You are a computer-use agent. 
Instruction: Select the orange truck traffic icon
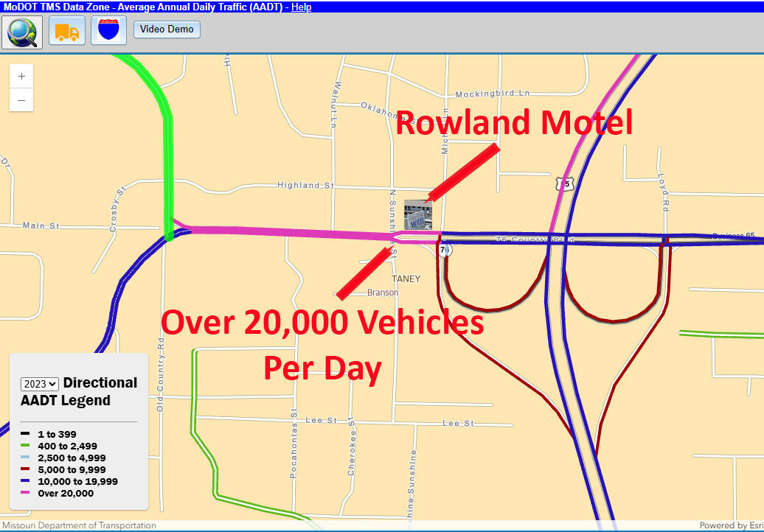point(67,31)
